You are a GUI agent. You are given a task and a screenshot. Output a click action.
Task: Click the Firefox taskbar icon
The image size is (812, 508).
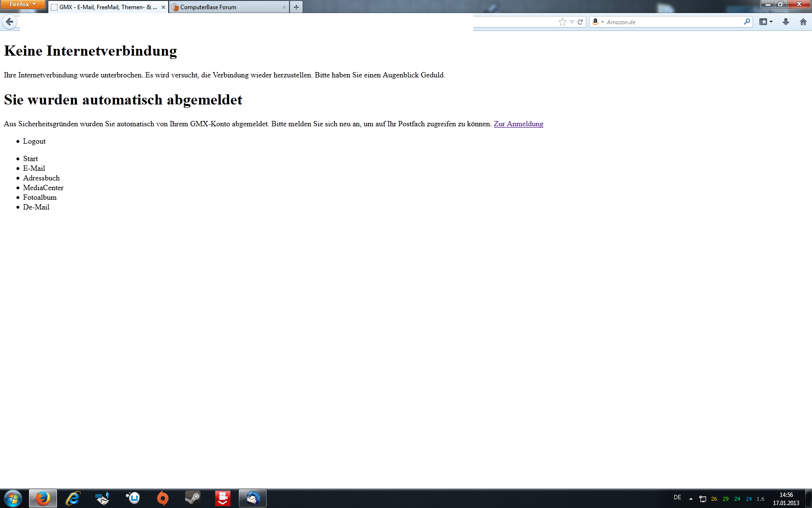43,498
